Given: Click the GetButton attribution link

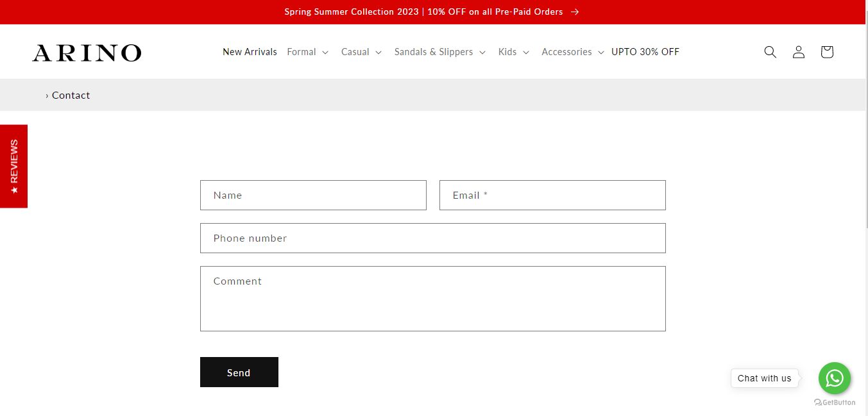Looking at the screenshot, I should click(835, 403).
